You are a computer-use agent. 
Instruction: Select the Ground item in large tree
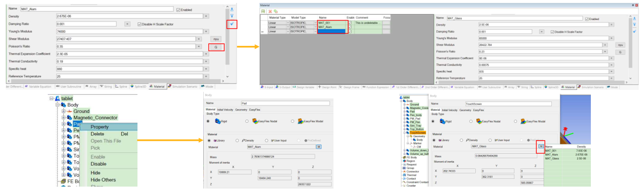click(x=81, y=111)
